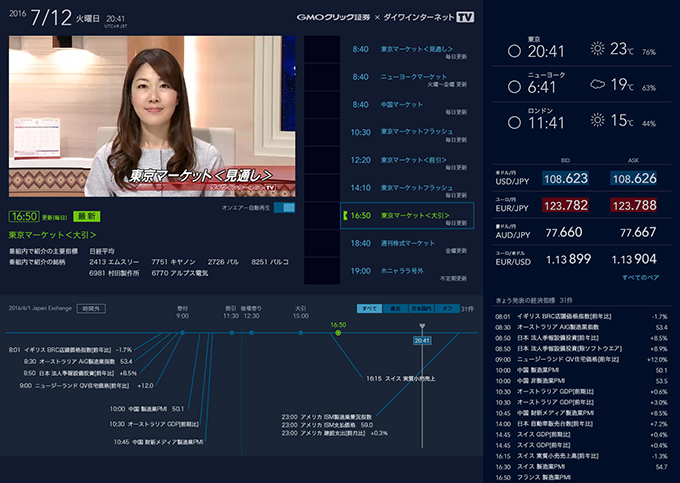Click the 20:41 current time slider handle
The image size is (680, 483).
pos(422,340)
